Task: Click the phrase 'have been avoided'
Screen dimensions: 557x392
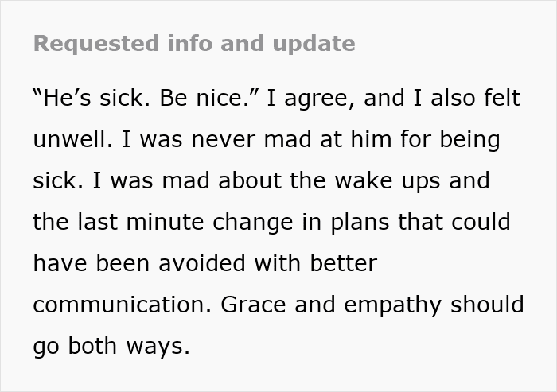Action: [x=139, y=263]
